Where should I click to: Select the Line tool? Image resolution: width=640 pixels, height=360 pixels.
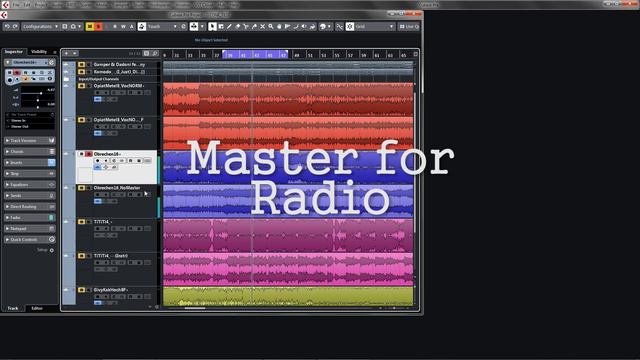[296, 27]
